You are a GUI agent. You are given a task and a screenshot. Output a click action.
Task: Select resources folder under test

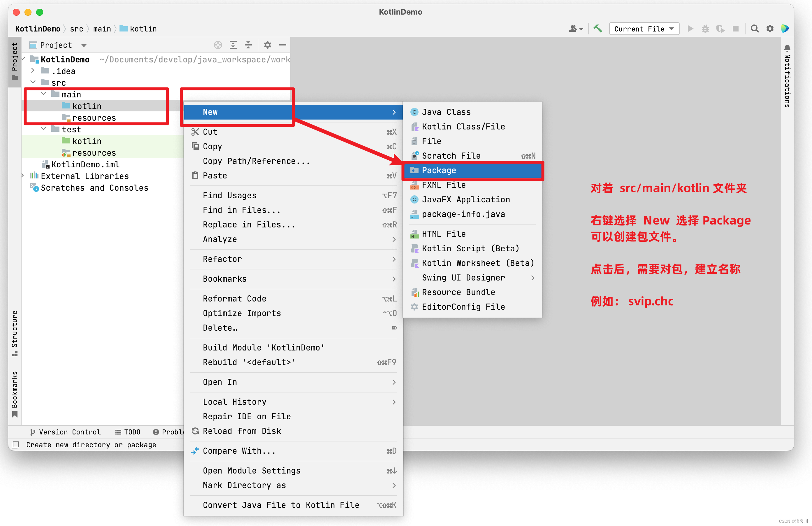tap(89, 152)
